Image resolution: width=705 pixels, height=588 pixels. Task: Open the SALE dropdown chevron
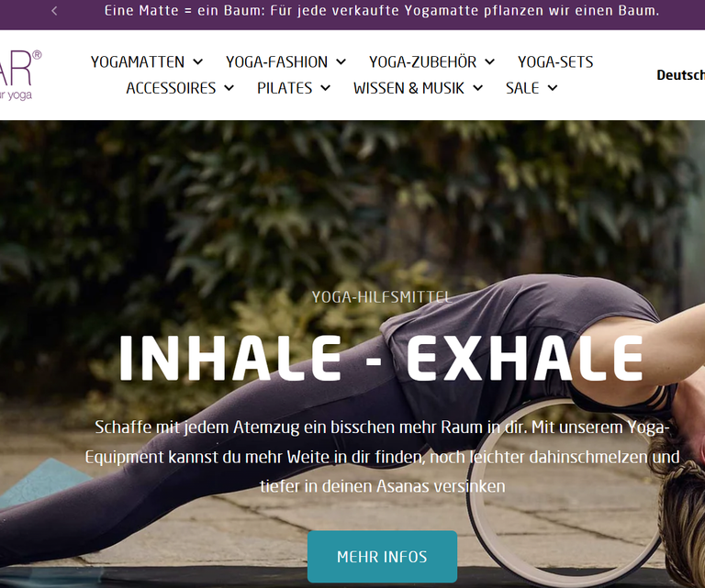[x=553, y=88]
